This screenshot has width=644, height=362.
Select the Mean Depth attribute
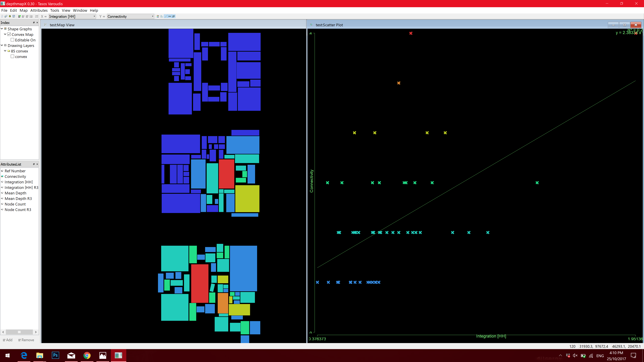coord(15,193)
